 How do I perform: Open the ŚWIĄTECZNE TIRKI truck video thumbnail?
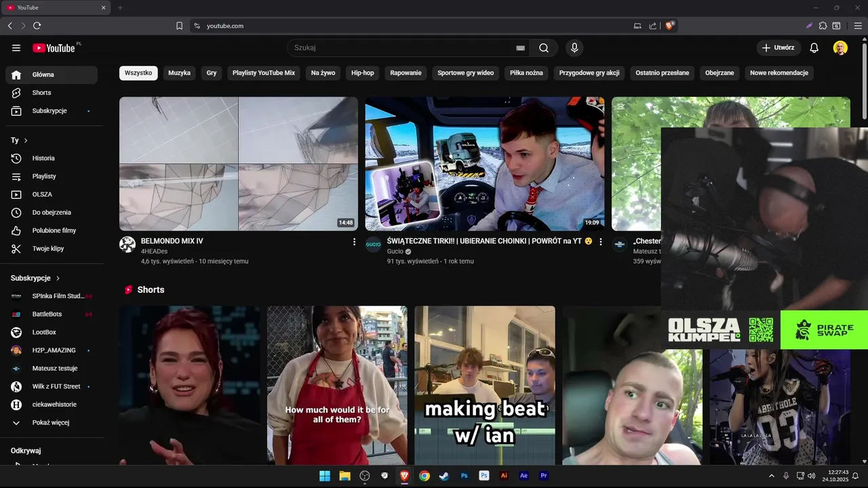pos(485,164)
